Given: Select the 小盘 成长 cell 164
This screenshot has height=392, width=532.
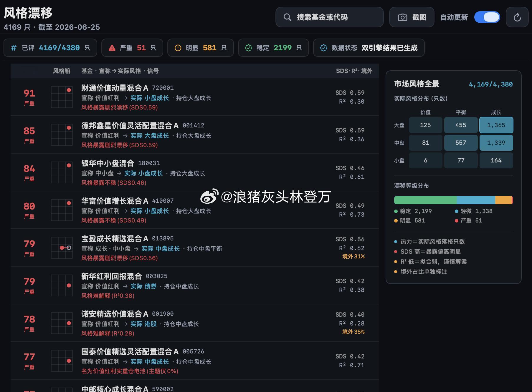Looking at the screenshot, I should 496,160.
